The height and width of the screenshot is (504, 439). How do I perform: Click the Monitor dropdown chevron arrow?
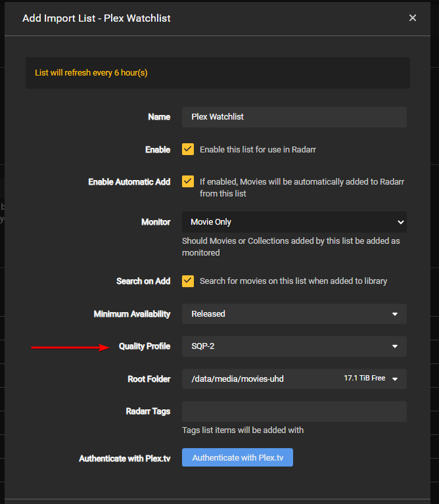point(401,222)
